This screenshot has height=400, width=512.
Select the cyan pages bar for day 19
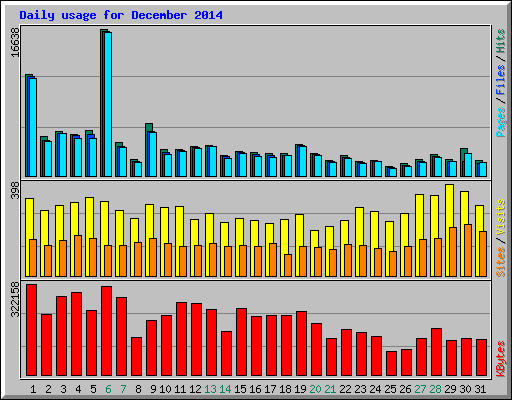tap(303, 161)
